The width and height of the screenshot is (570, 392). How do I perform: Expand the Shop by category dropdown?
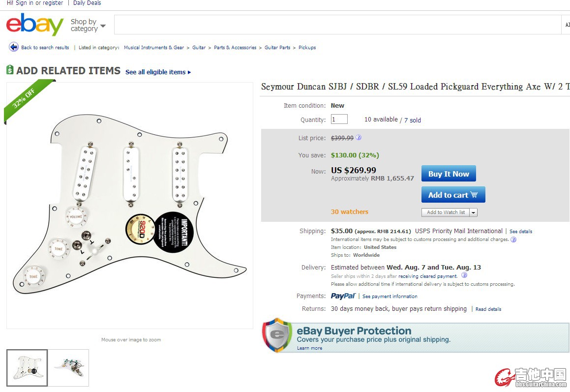point(88,25)
